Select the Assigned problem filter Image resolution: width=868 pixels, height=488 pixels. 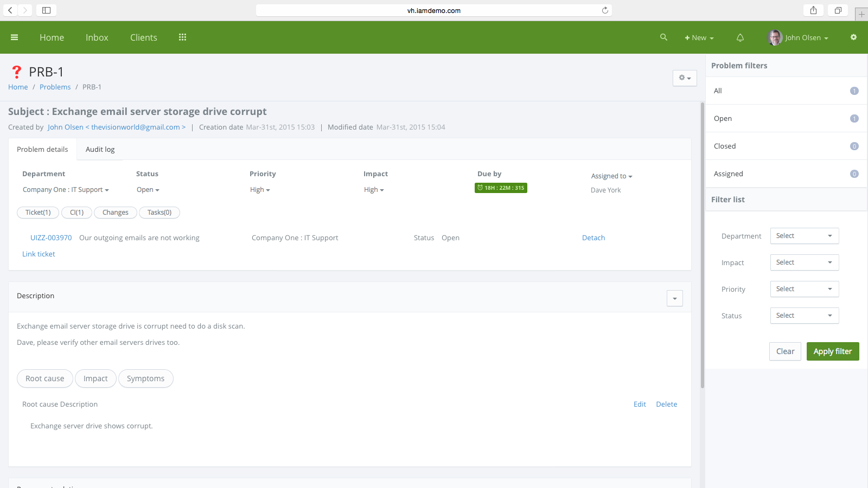786,174
